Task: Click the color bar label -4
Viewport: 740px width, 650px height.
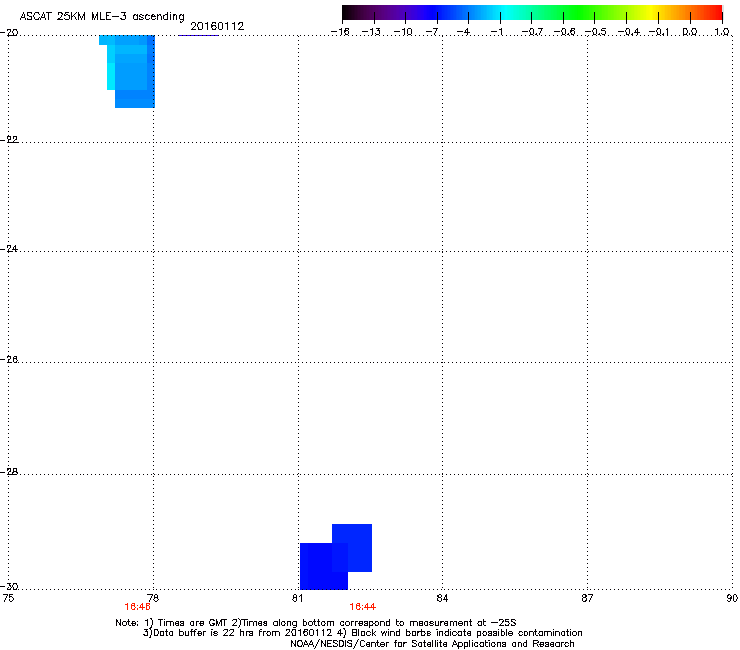Action: click(x=464, y=32)
